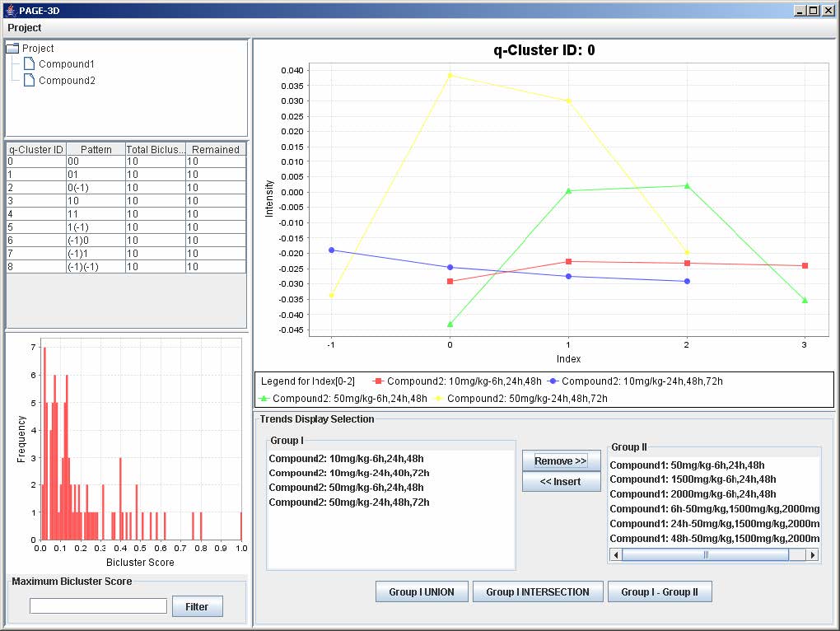The height and width of the screenshot is (631, 840).
Task: Click green triangle legend marker for 50mg/kg-6h,24h,48h
Action: (x=264, y=398)
